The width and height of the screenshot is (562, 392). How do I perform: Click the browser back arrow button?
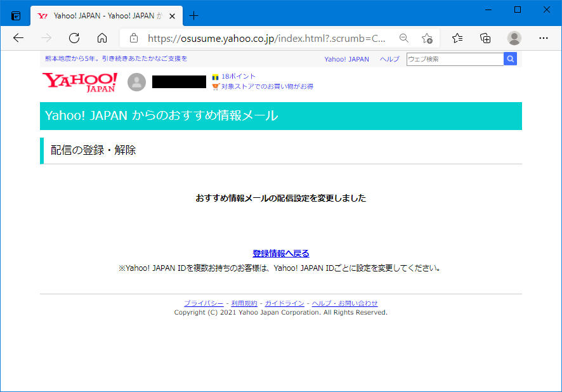coord(18,38)
